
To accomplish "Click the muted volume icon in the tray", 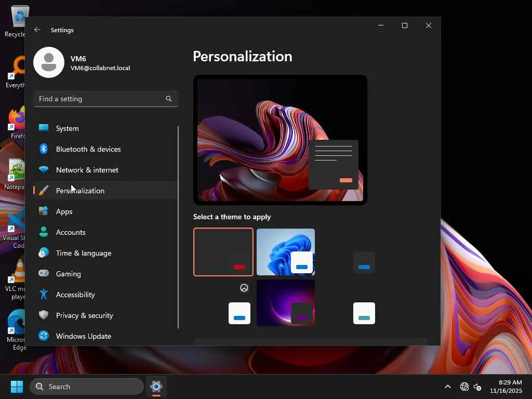I will pos(477,387).
